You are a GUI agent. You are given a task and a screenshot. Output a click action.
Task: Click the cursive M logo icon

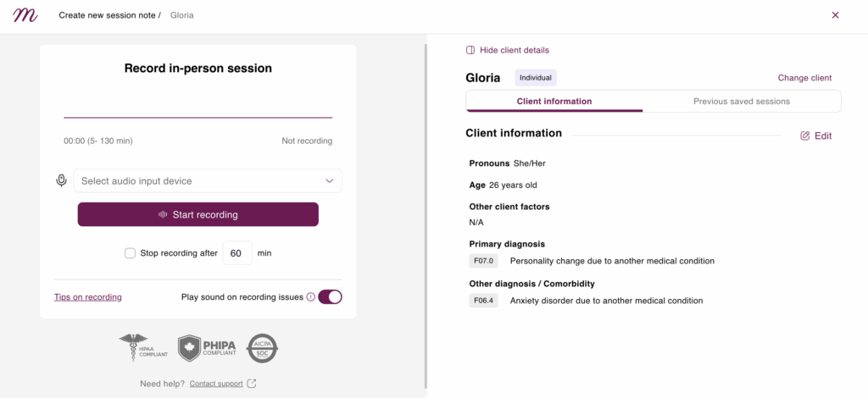[25, 15]
